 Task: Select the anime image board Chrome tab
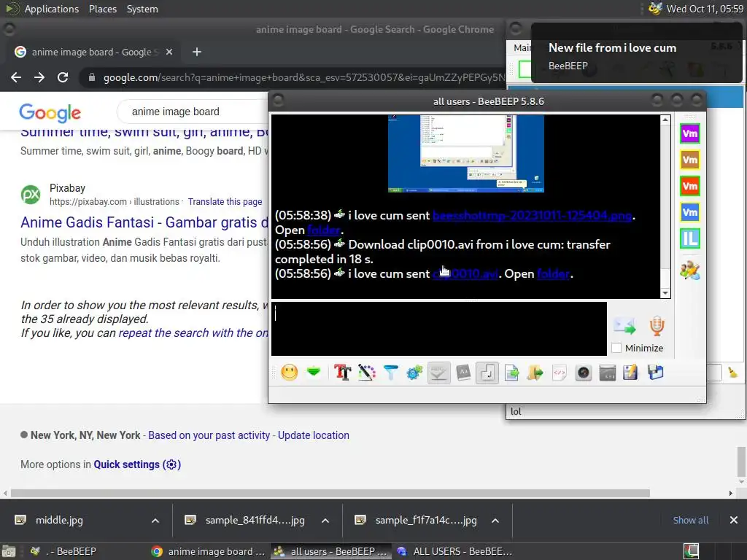point(93,52)
